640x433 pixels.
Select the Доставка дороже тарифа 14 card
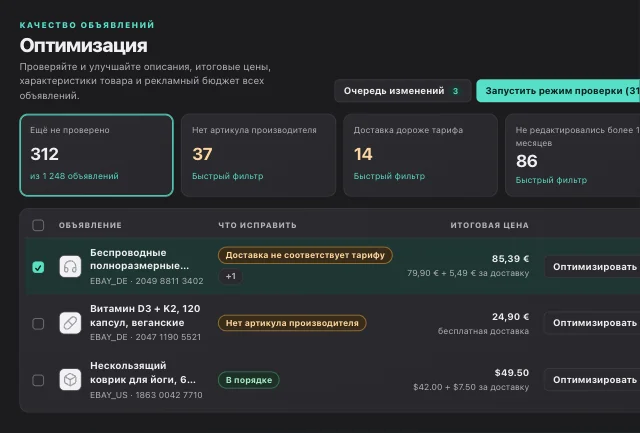click(420, 155)
